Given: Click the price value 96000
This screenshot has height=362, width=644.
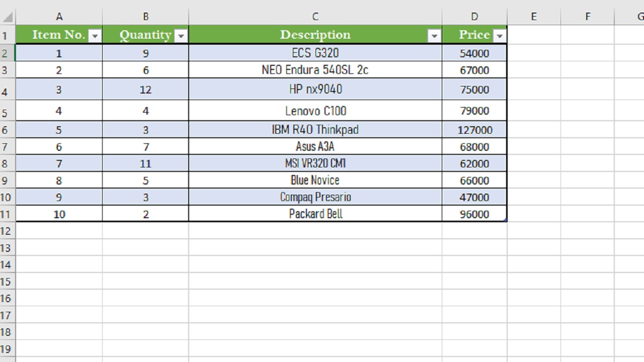Looking at the screenshot, I should (474, 214).
